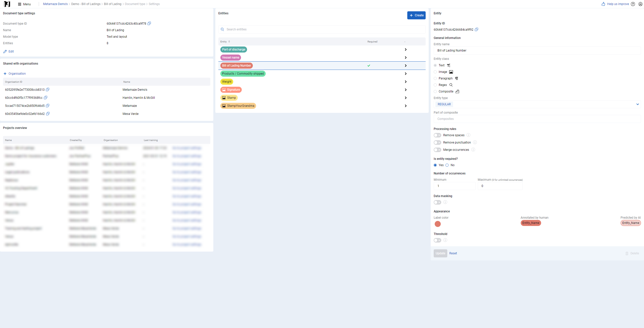
Task: Open the user account icon
Action: [x=640, y=4]
